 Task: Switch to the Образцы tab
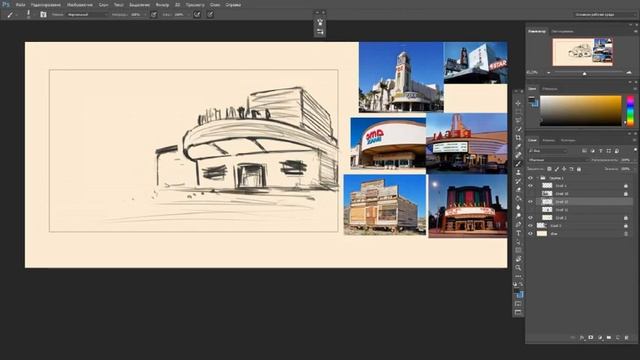click(x=550, y=89)
